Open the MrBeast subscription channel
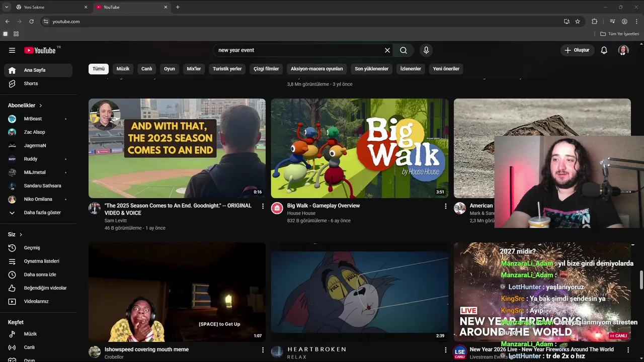This screenshot has height=362, width=644. [38, 119]
